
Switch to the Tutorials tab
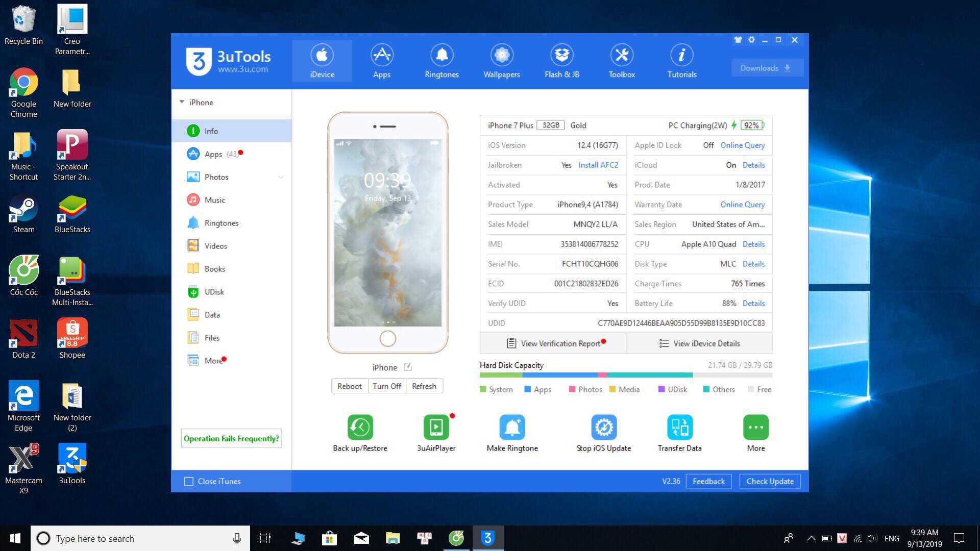pyautogui.click(x=681, y=61)
